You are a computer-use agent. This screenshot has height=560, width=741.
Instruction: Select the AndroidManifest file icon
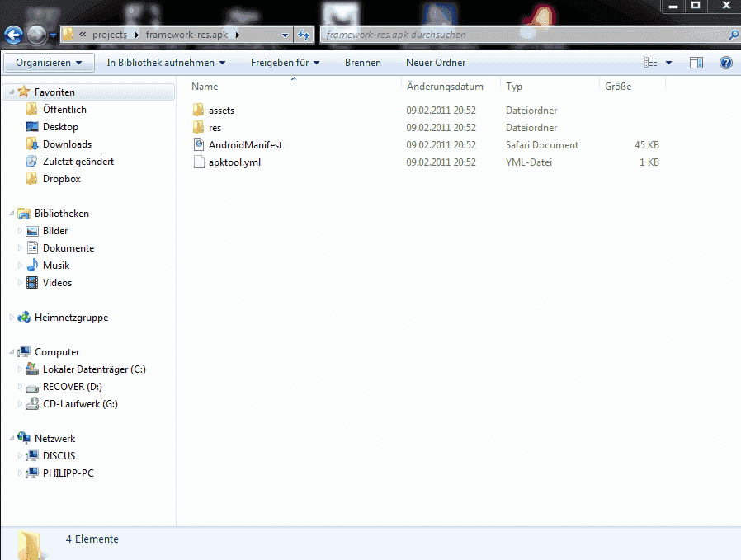pyautogui.click(x=199, y=144)
